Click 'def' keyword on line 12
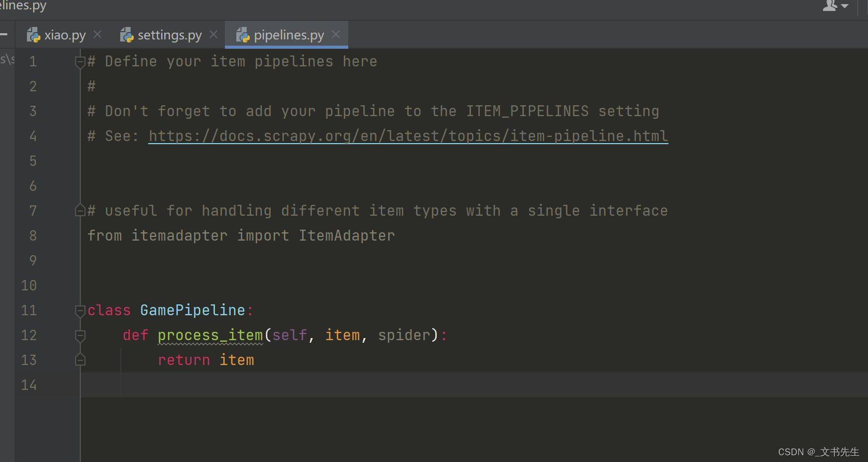The width and height of the screenshot is (868, 462). pyautogui.click(x=136, y=335)
